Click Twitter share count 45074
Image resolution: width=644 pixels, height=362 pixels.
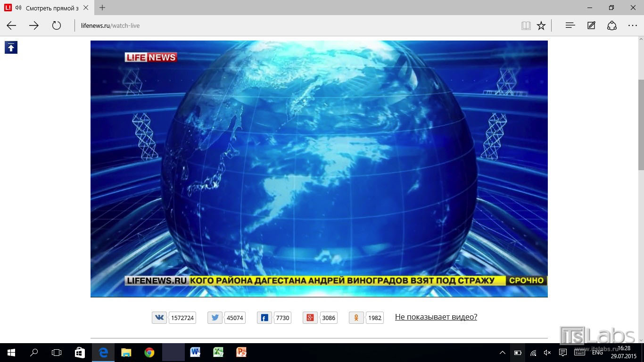(235, 318)
